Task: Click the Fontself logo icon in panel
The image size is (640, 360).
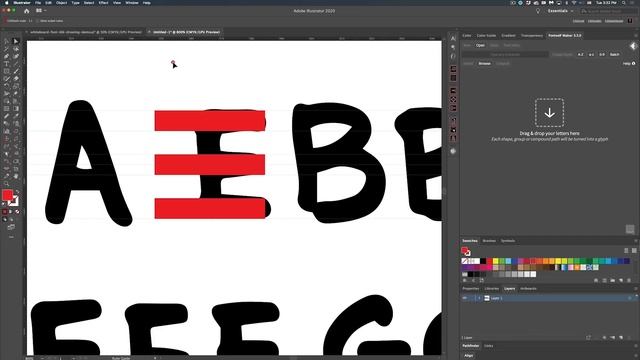Action: tap(633, 46)
